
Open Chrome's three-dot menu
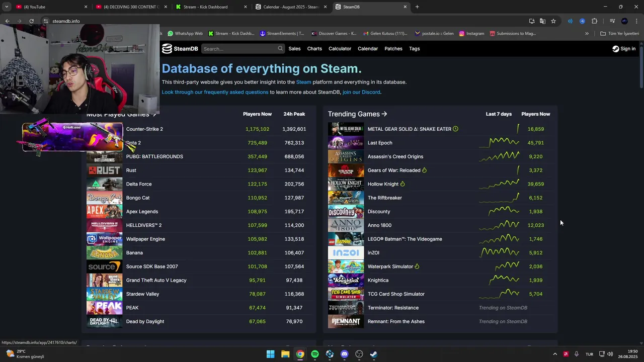[x=636, y=21]
